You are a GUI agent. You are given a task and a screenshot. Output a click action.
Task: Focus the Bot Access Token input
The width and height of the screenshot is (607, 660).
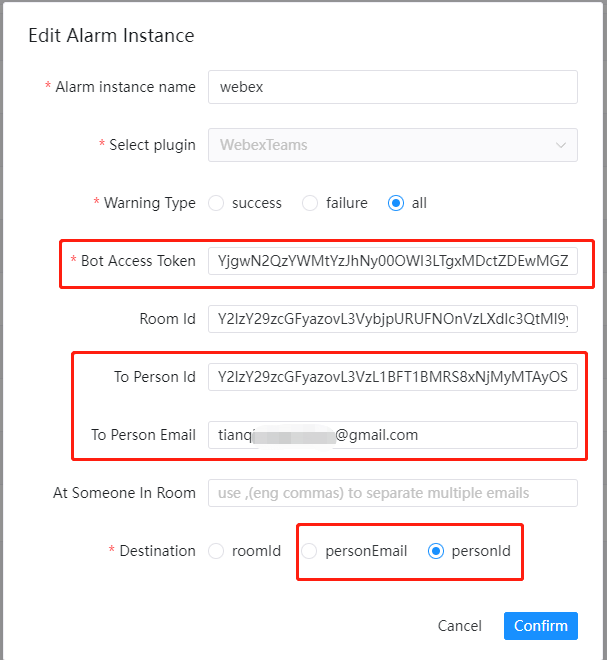[392, 261]
